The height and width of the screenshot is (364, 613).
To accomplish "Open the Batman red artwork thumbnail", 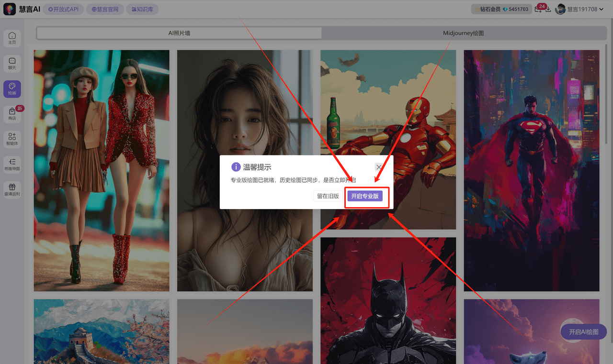I will (388, 300).
